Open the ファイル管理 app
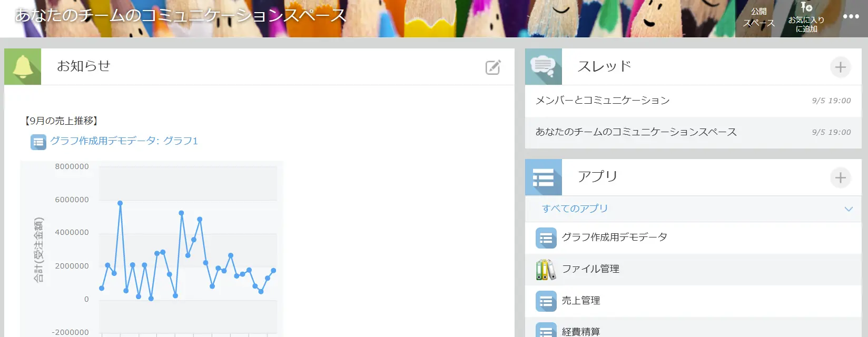Viewport: 868px width, 337px height. coord(590,269)
